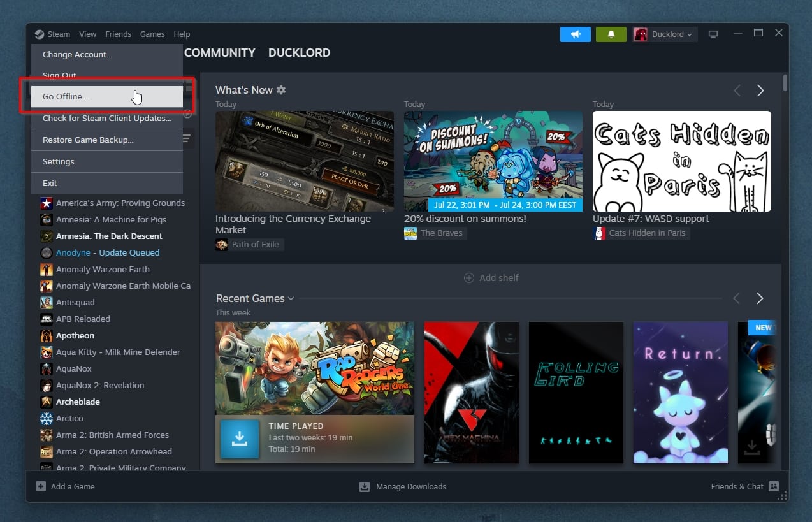Image resolution: width=812 pixels, height=522 pixels.
Task: Click the Rad Rodgers blue download button
Action: click(240, 439)
